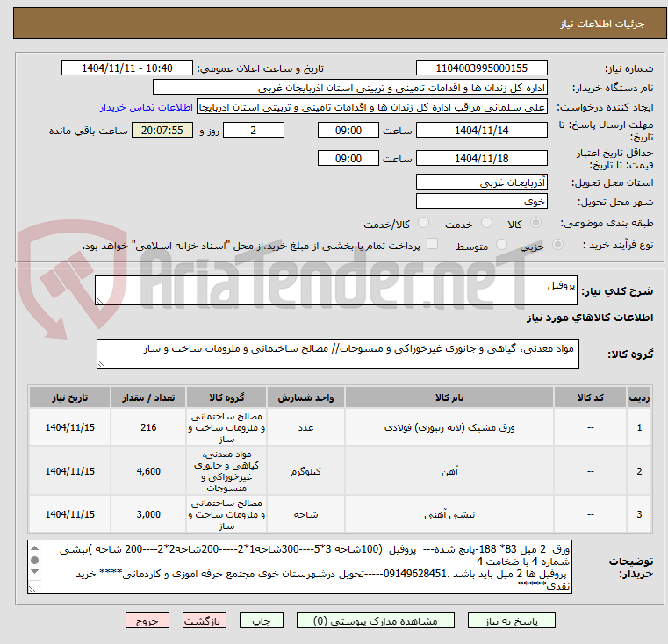
Task: Click the price validity time 09:00 field
Action: [x=348, y=158]
